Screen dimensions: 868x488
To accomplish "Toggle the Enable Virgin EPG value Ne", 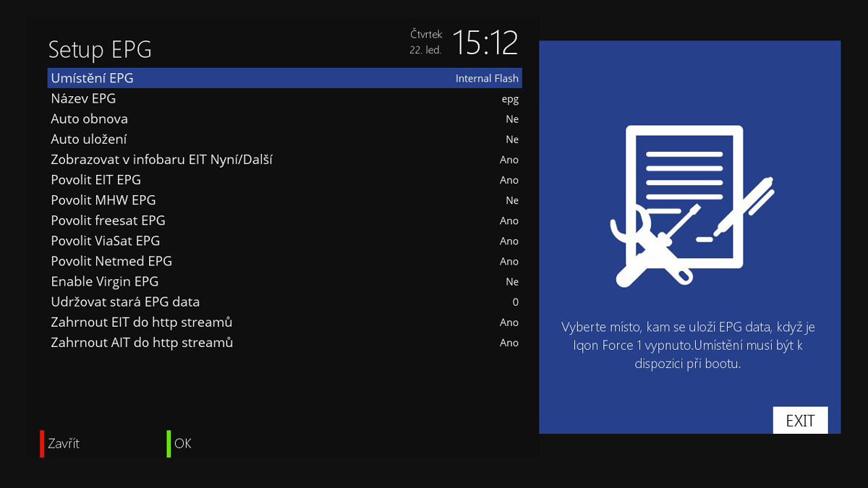I will (512, 281).
